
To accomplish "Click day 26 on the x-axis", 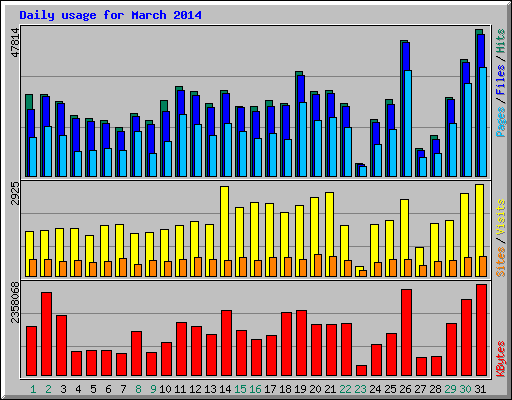I will tap(405, 389).
